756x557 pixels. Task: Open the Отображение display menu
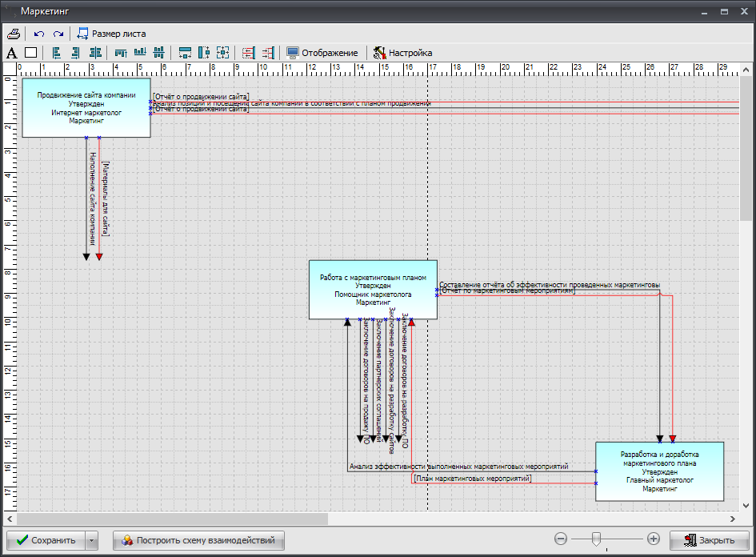[x=322, y=53]
